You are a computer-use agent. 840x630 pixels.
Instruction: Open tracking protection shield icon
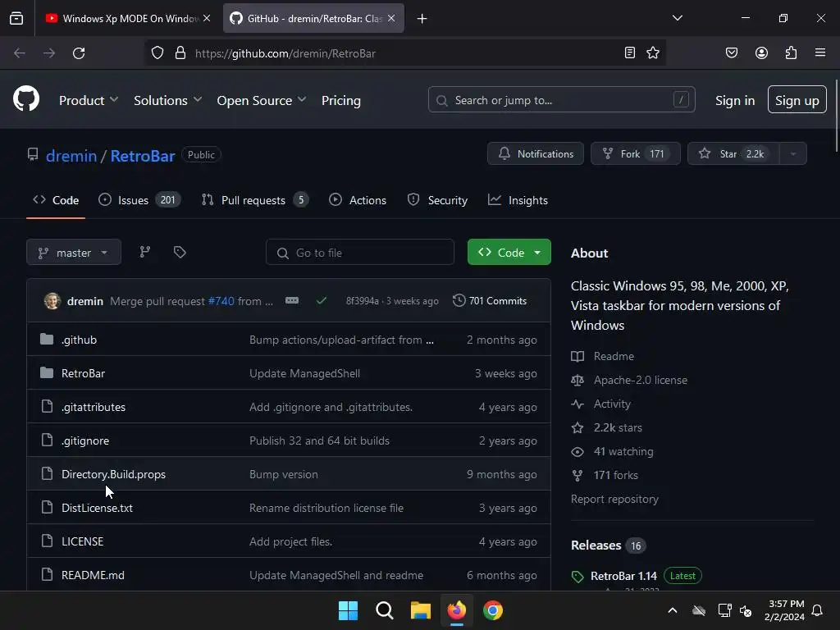coord(157,53)
